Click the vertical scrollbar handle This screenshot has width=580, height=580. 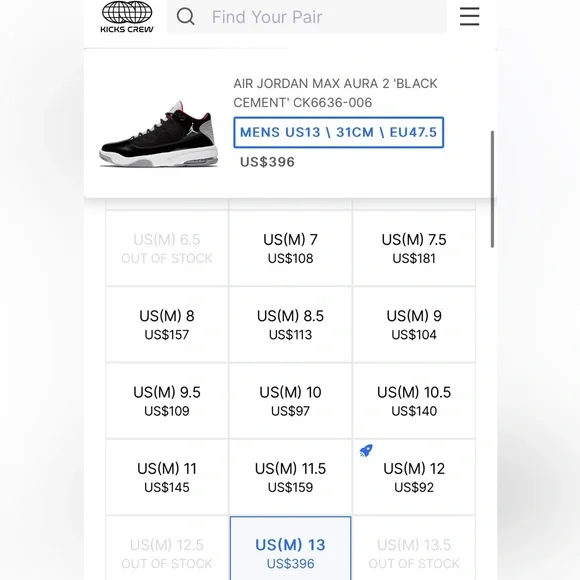click(492, 189)
